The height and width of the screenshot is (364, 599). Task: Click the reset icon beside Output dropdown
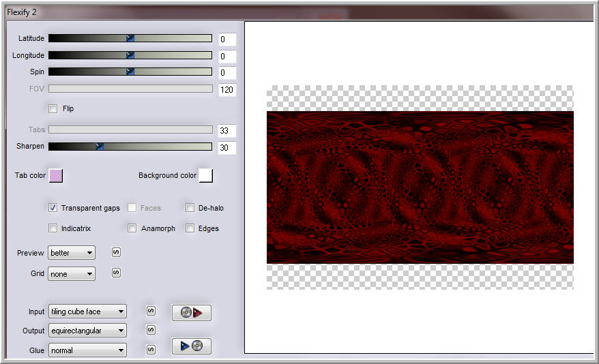(151, 330)
